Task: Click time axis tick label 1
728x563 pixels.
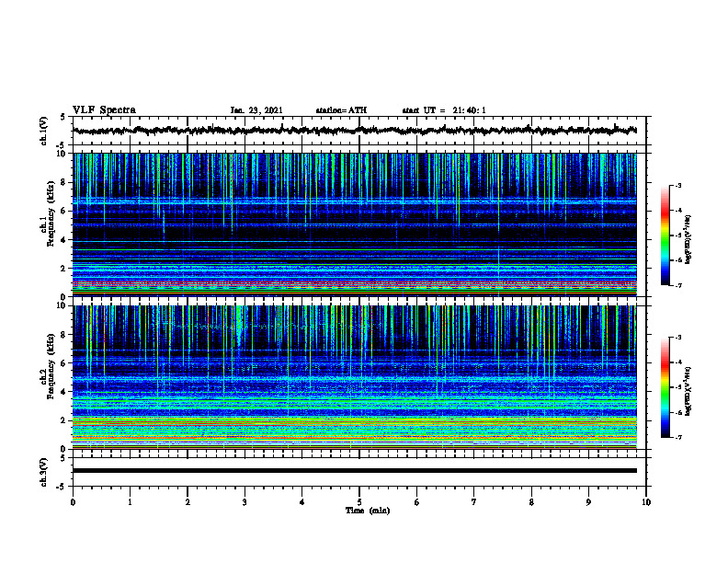Action: point(131,502)
